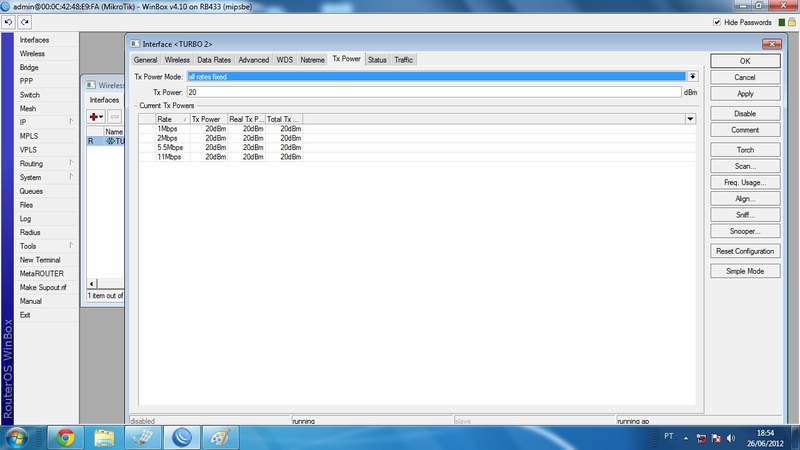Select the 5.5Mbps rate row
800x450 pixels.
417,147
